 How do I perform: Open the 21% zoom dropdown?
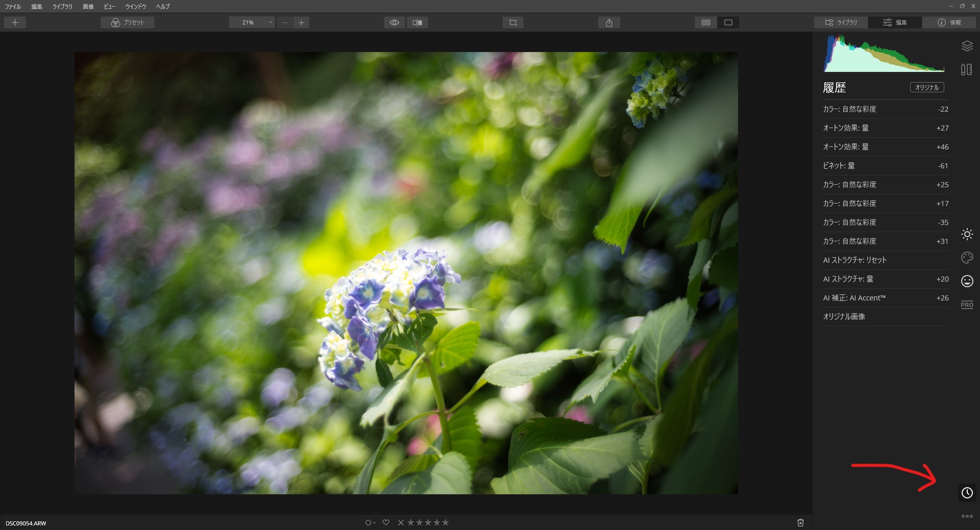(252, 22)
